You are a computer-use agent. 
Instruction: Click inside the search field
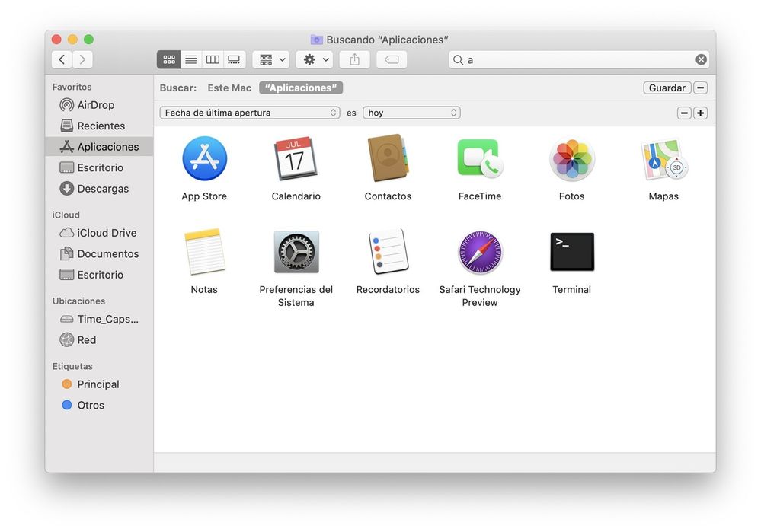click(x=579, y=59)
